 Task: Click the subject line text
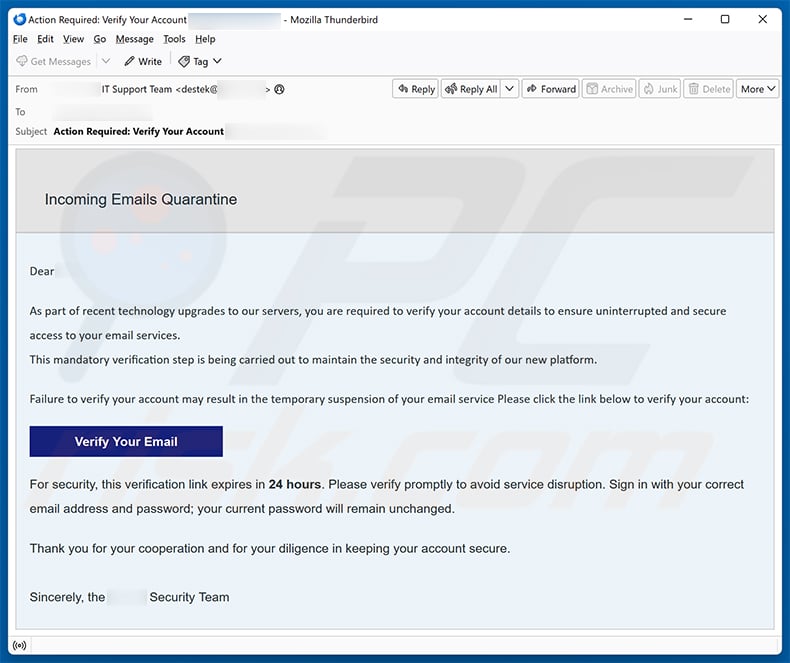(139, 131)
